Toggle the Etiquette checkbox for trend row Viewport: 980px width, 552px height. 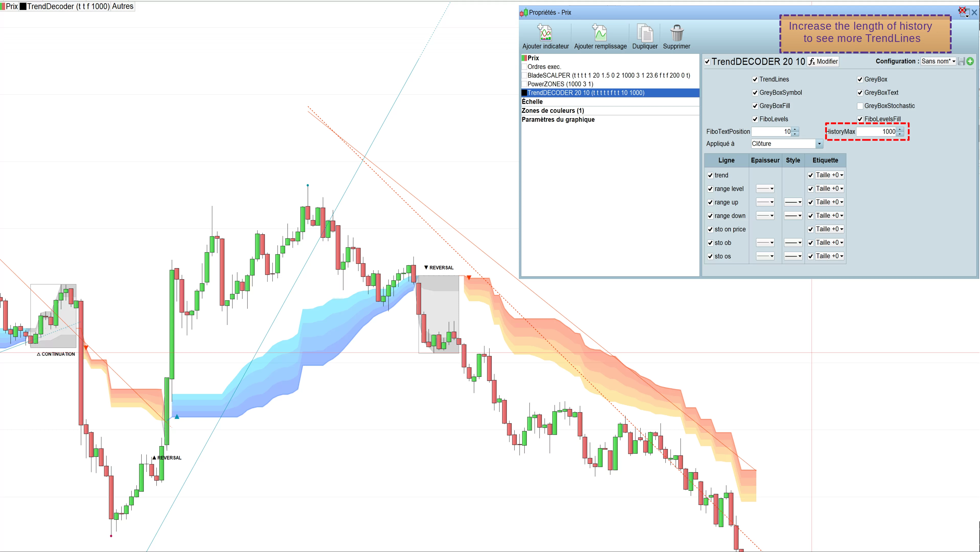(x=811, y=175)
